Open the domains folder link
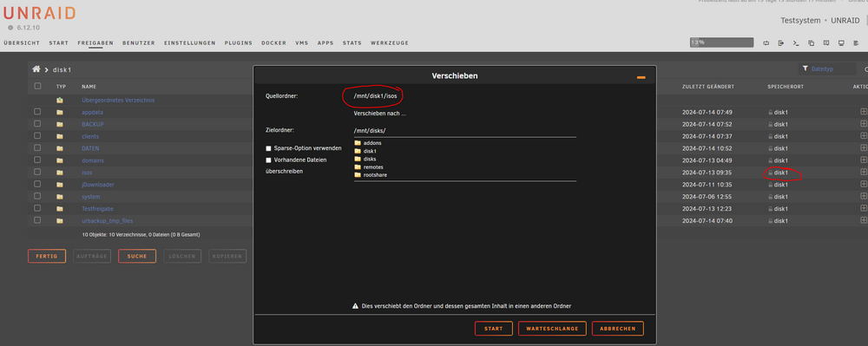 (93, 160)
